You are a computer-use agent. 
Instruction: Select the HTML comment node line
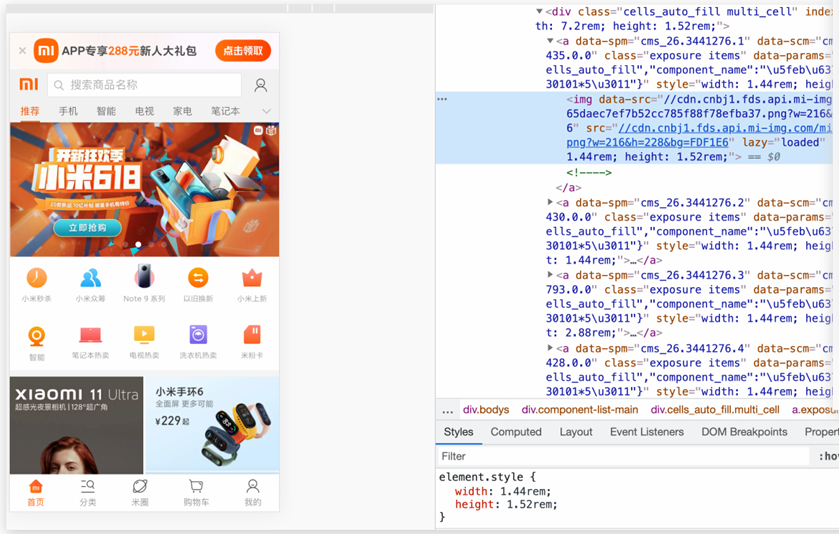tap(589, 172)
